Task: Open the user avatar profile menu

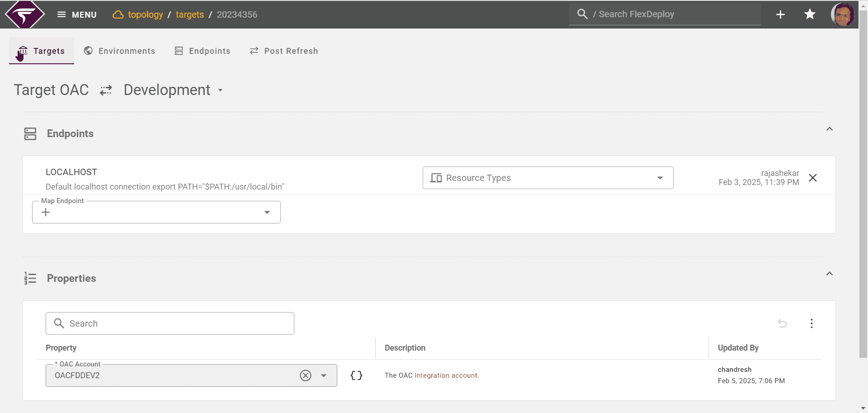Action: point(842,14)
